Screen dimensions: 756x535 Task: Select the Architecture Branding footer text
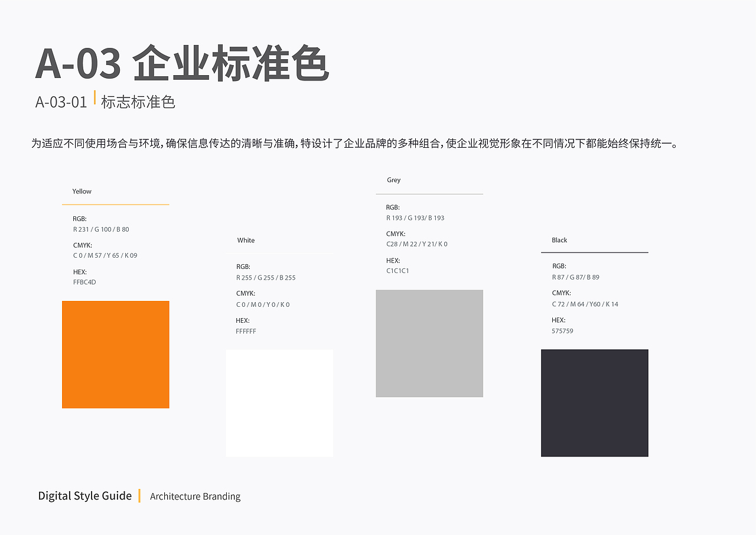[x=195, y=497]
